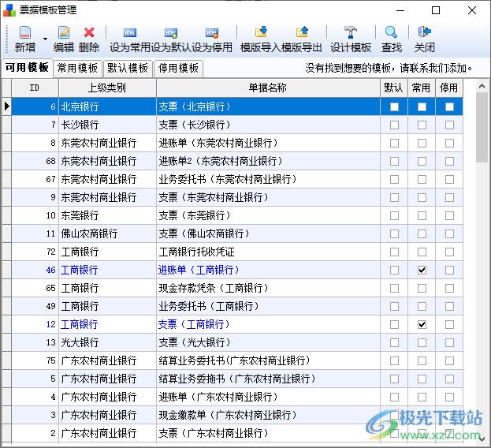Click the 单据名称 column header
491x448 pixels.
pyautogui.click(x=267, y=88)
